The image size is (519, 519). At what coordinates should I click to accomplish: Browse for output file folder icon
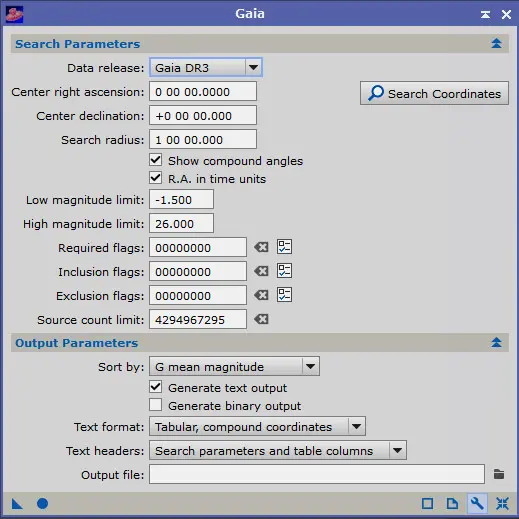(x=499, y=474)
